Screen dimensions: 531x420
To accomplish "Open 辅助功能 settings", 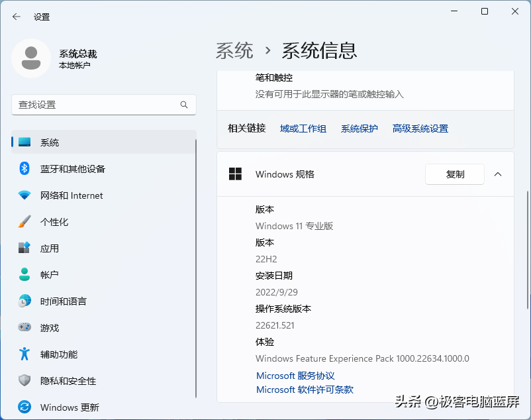I will [104, 354].
